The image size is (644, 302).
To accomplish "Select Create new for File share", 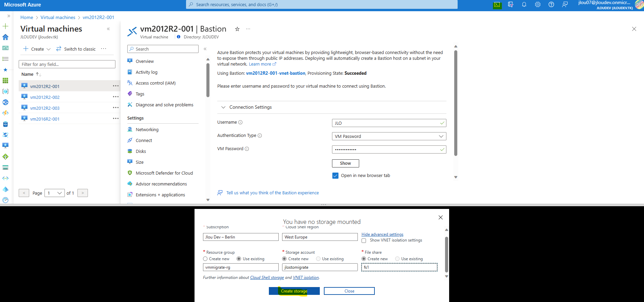I will coord(364,259).
